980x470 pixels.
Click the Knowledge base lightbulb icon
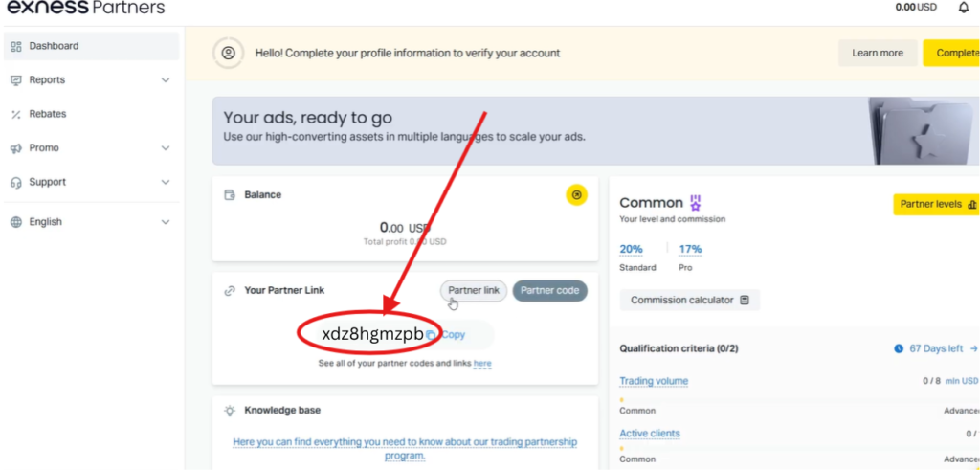click(x=230, y=411)
